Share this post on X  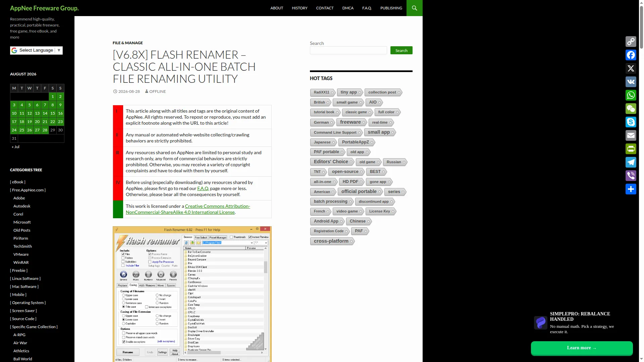point(631,68)
